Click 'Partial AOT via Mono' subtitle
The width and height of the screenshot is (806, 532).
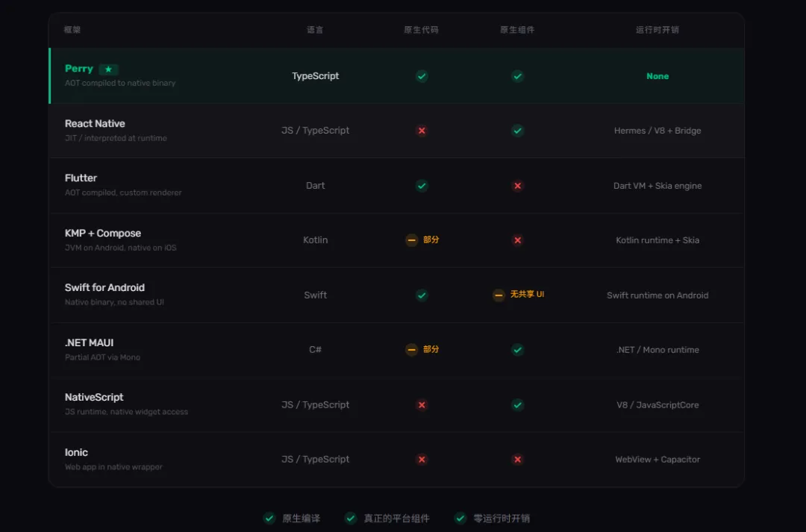102,357
